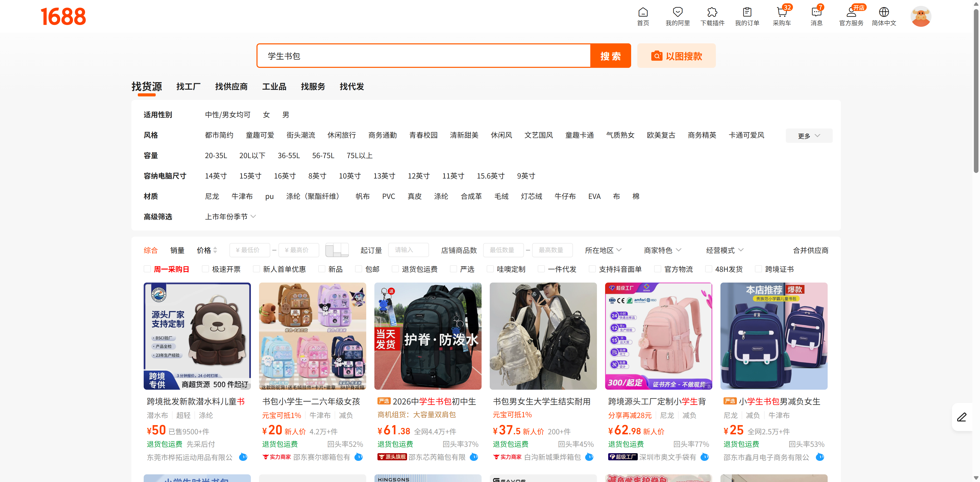This screenshot has height=482, width=980.
Task: Open the 采购车 shopping cart icon
Action: tap(781, 12)
